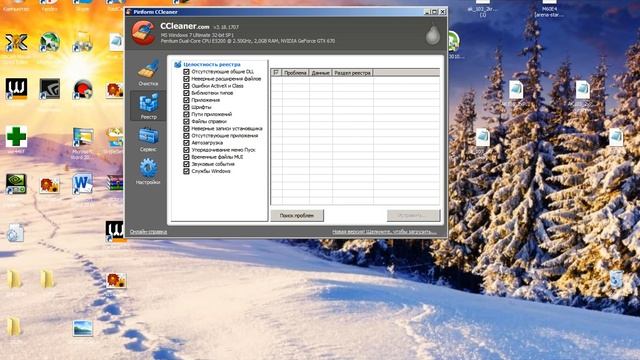
Task: Select the landscape picture file on desktop
Action: (x=83, y=328)
